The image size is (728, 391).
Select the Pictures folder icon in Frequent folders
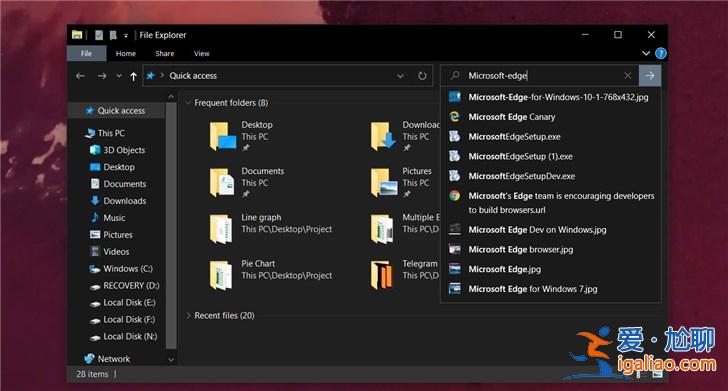click(x=384, y=182)
